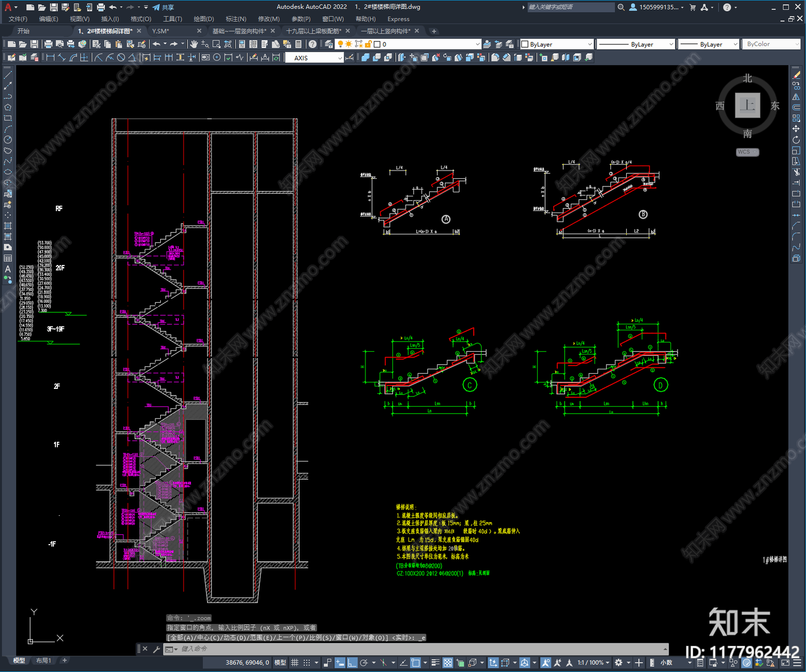Select the Linear dimension tool
Image resolution: width=806 pixels, height=672 pixels.
[50, 58]
